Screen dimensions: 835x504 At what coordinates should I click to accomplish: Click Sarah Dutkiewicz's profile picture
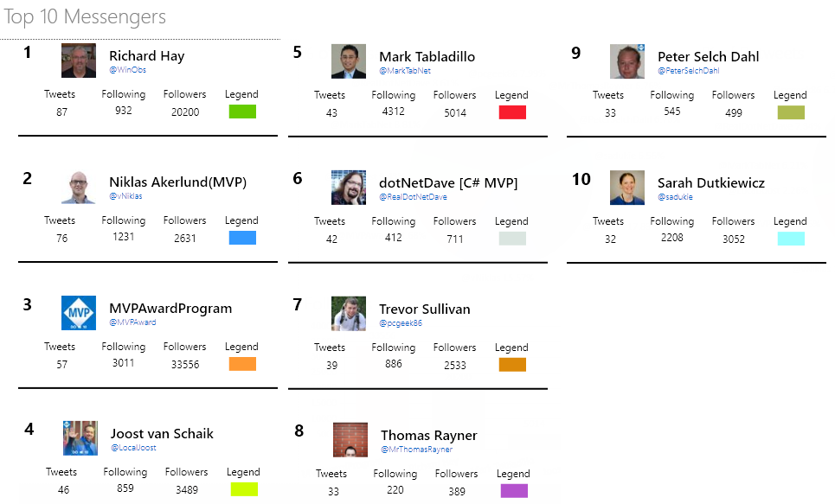627,188
